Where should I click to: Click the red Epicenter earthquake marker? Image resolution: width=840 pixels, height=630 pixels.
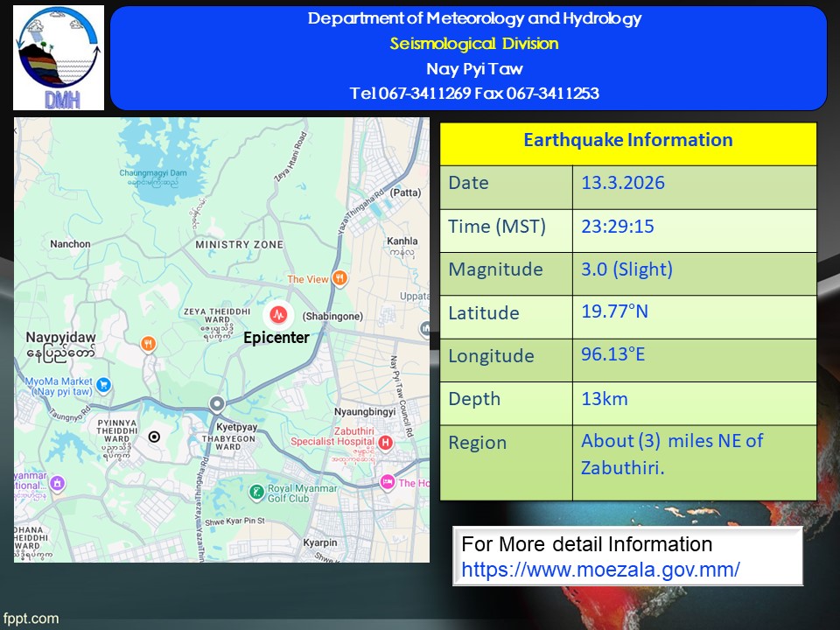coord(277,313)
